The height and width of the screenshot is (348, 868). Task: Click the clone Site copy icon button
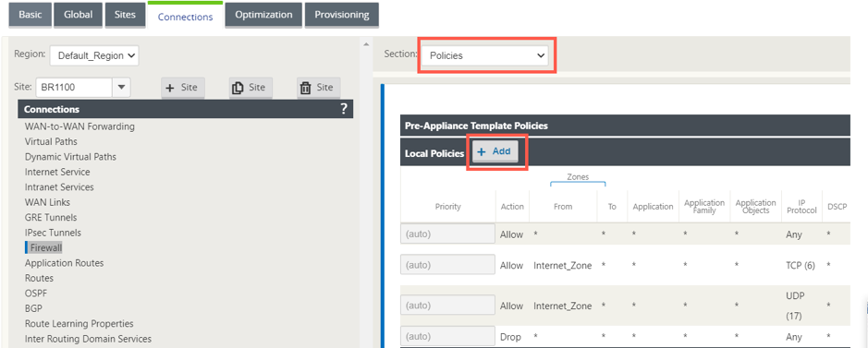point(251,88)
